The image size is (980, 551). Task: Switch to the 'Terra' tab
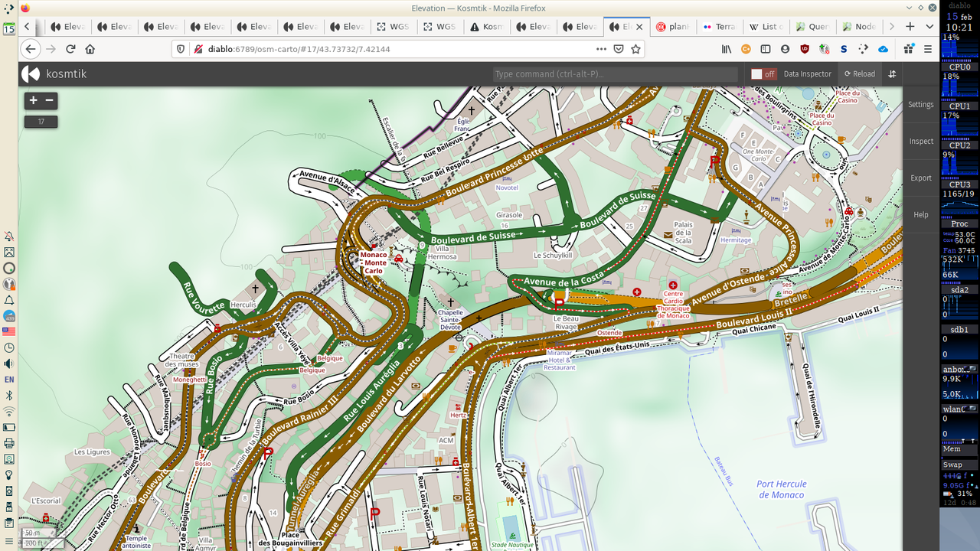(719, 26)
